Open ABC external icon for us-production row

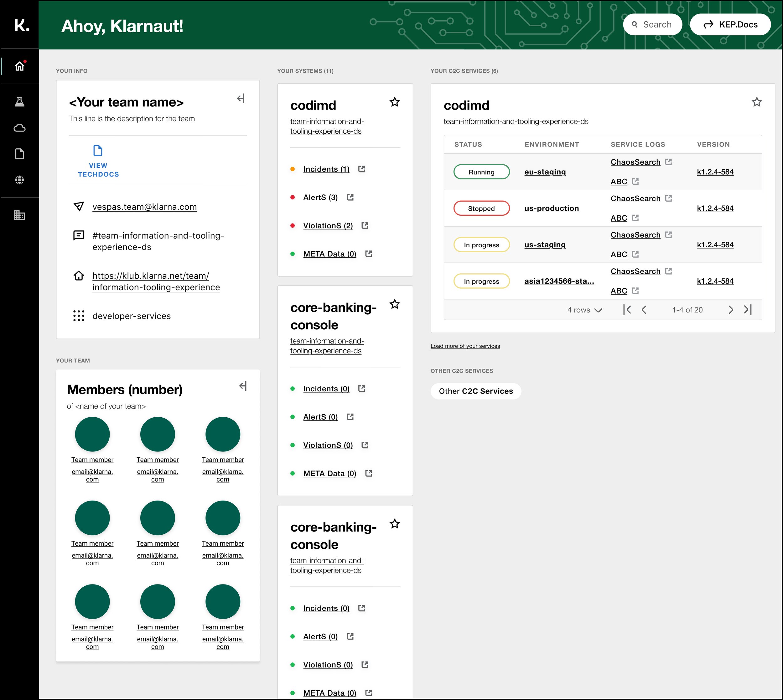coord(635,218)
